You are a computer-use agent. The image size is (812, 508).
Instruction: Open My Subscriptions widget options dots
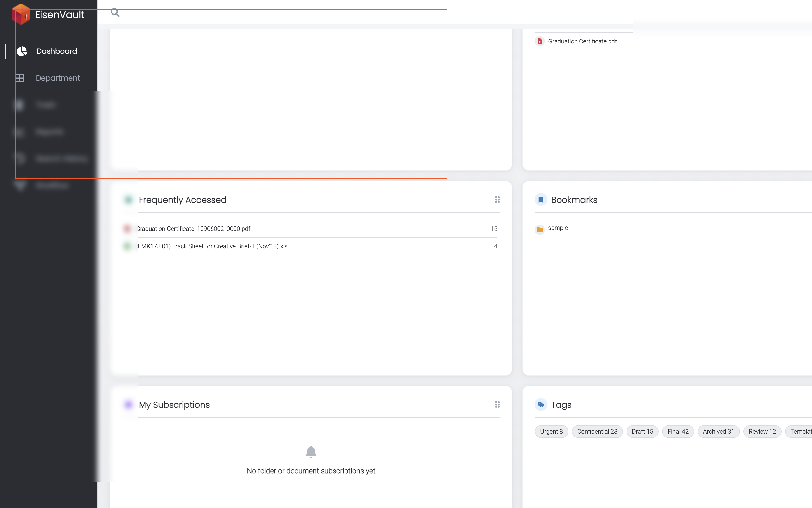tap(497, 405)
